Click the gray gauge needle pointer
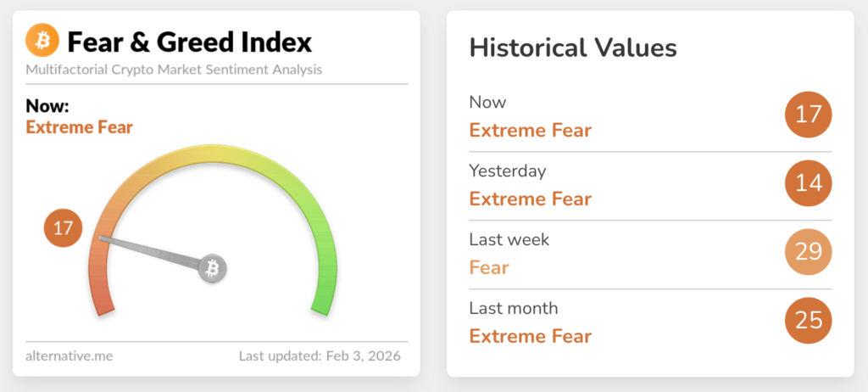Screen dimensions: 868x392 click(x=153, y=253)
